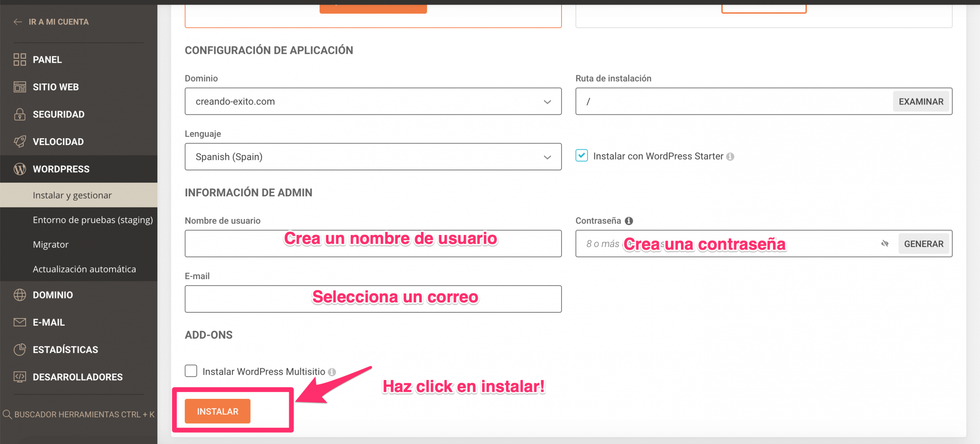980x444 pixels.
Task: Click the Estadísticas pie chart icon
Action: pos(20,349)
